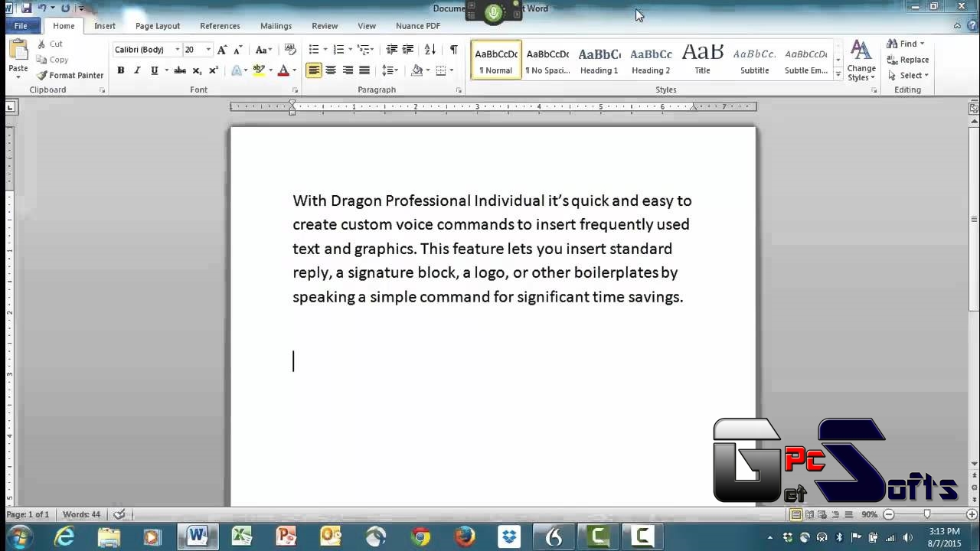Click the Replace button
Image resolution: width=980 pixels, height=551 pixels.
[x=908, y=60]
